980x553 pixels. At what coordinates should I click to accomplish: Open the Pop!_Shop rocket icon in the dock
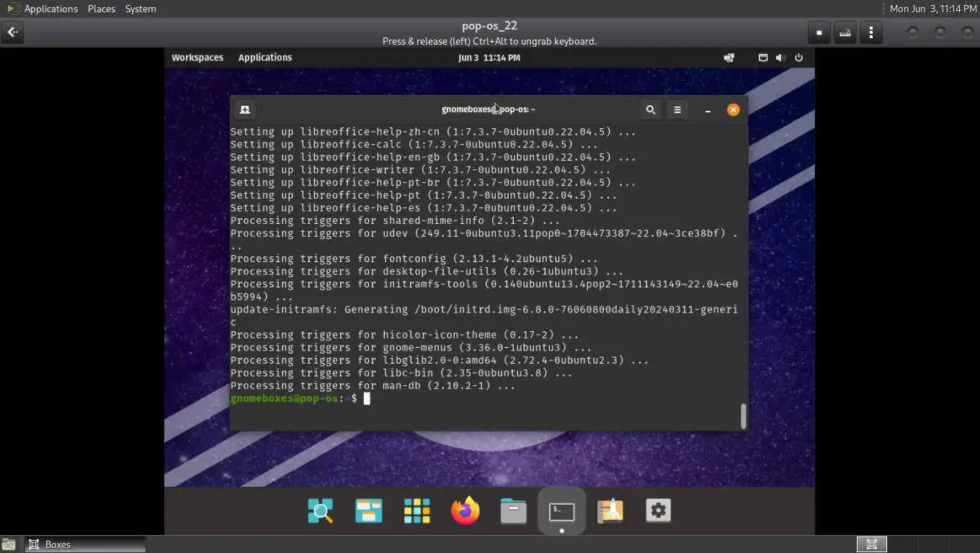click(610, 511)
